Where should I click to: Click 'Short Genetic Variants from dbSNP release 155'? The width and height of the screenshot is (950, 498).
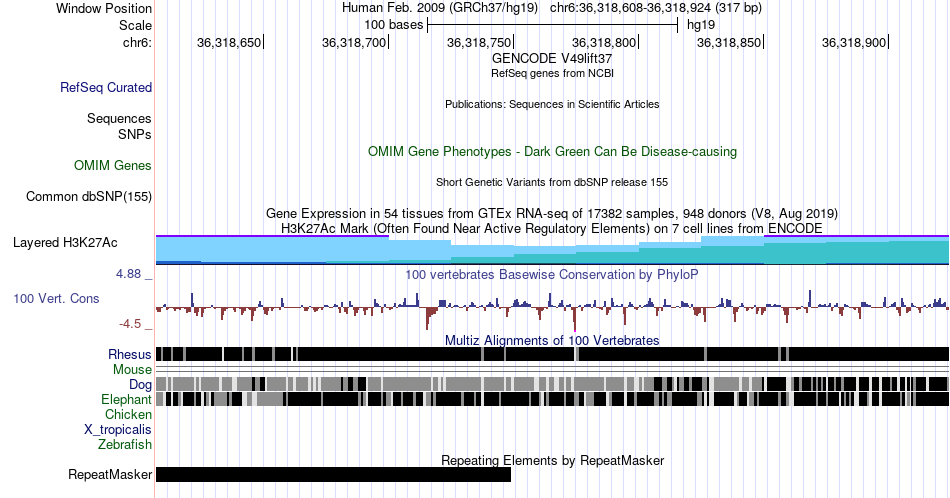552,182
